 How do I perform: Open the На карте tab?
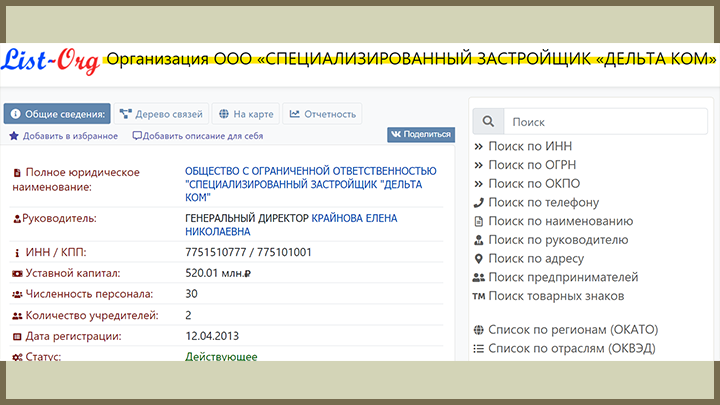coord(246,114)
